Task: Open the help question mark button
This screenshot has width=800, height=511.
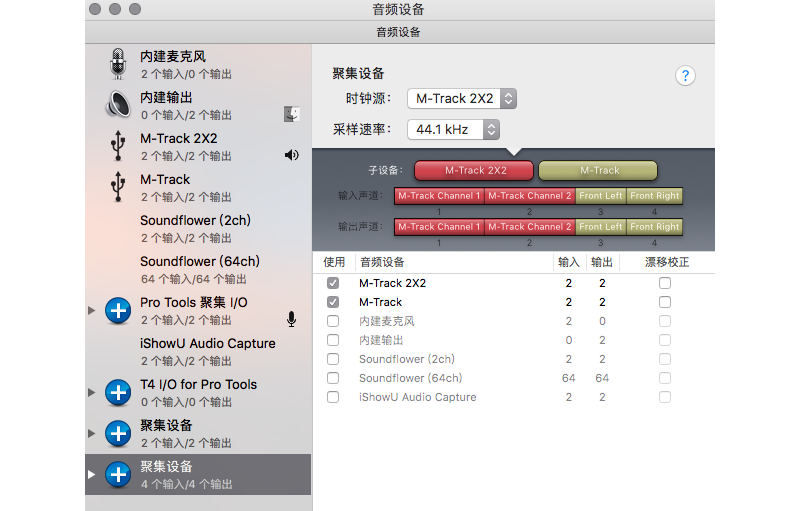Action: point(685,76)
